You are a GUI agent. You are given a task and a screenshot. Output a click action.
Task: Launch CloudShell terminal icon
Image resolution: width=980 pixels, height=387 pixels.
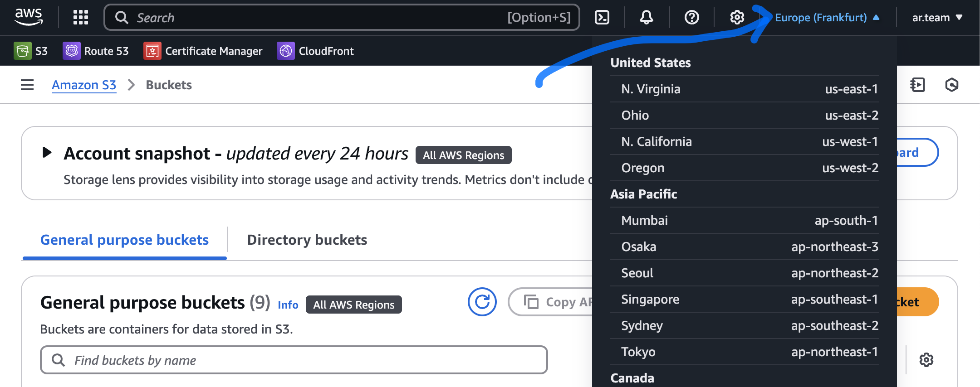602,17
